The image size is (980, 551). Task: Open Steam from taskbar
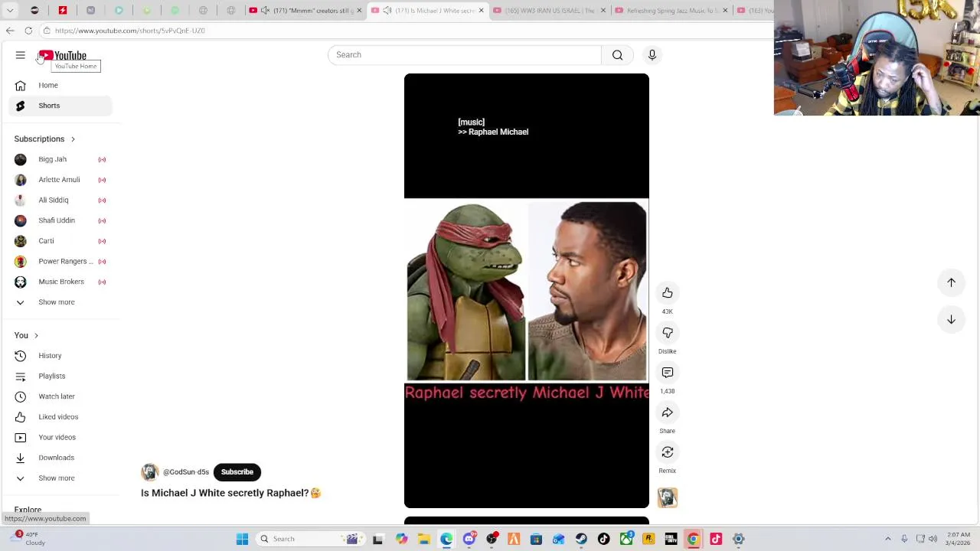(581, 539)
